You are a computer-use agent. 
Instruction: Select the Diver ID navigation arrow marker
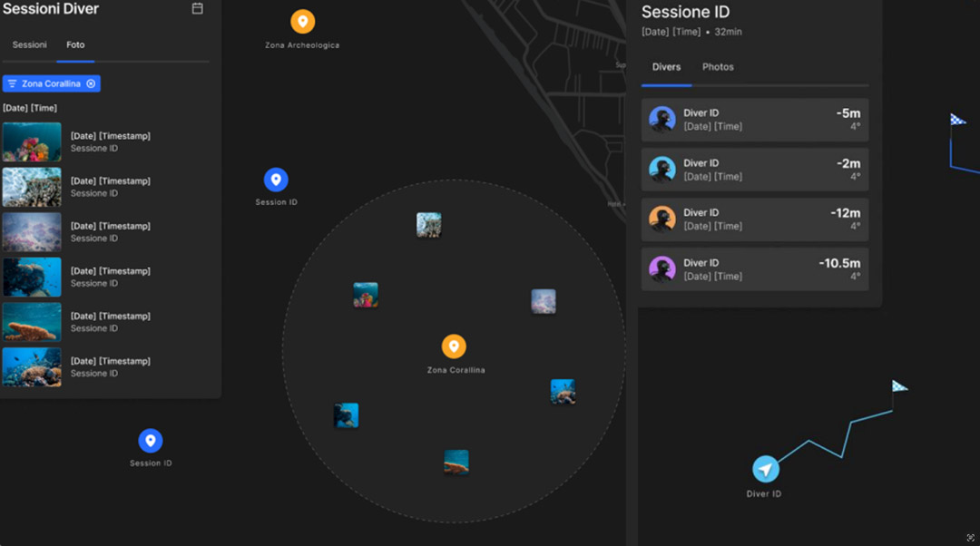[x=766, y=470]
